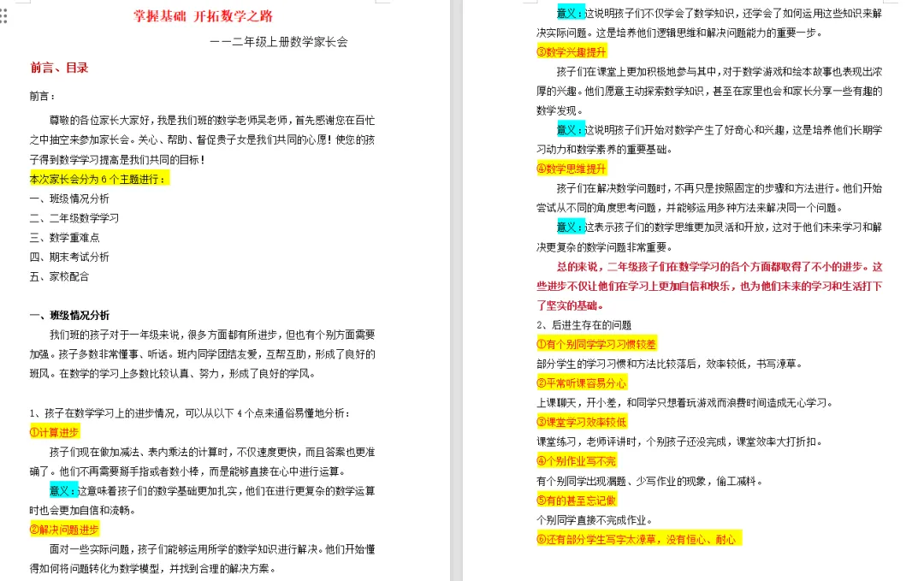Click the red title "掌握基础 开拓数学之路"
The image size is (924, 581).
[204, 16]
